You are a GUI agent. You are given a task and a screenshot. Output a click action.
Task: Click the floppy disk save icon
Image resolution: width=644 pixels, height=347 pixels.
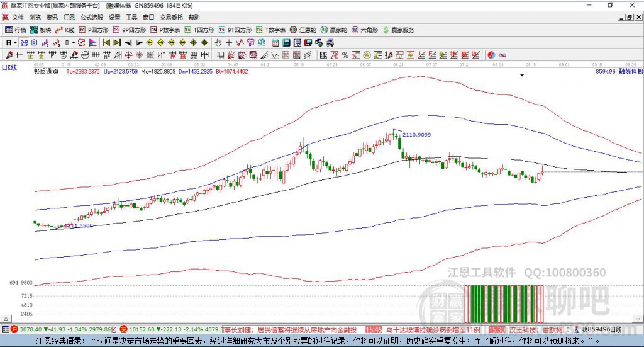pyautogui.click(x=308, y=42)
